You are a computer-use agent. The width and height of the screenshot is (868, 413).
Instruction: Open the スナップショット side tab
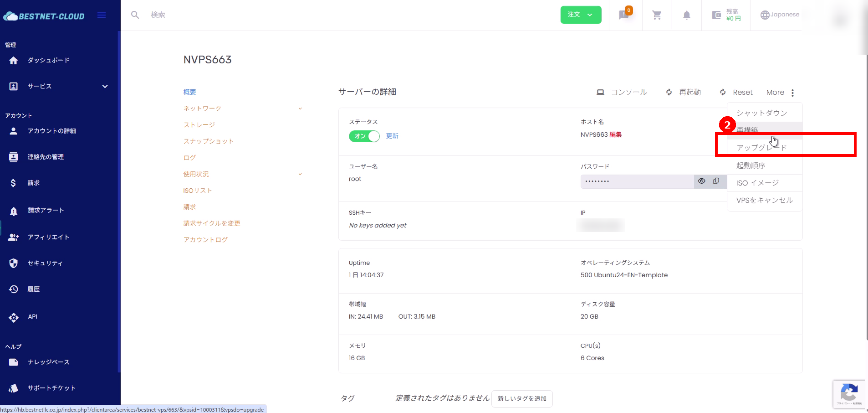[208, 141]
